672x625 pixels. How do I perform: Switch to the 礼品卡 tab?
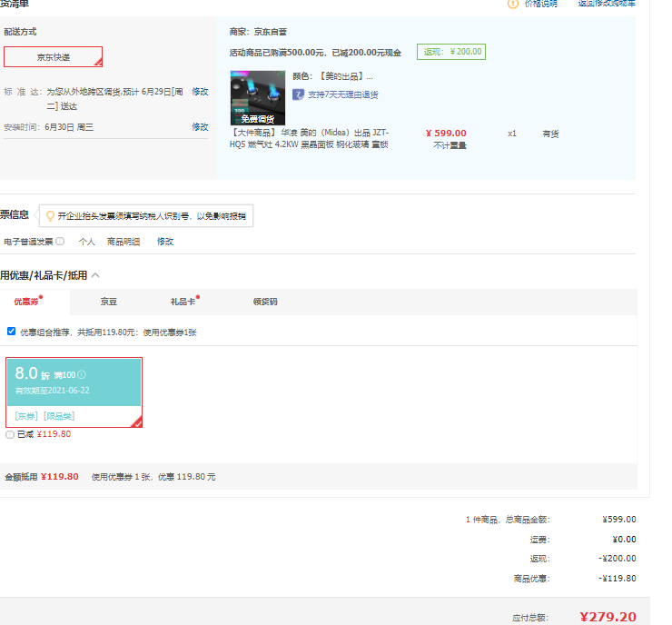[x=184, y=302]
